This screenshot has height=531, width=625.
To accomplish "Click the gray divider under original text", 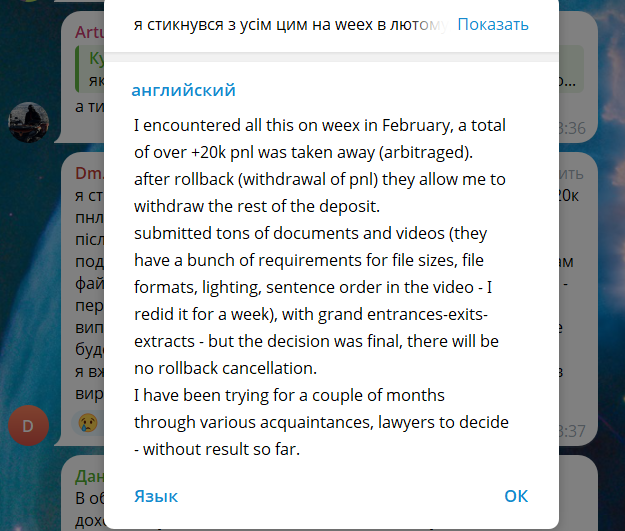I will tap(331, 57).
